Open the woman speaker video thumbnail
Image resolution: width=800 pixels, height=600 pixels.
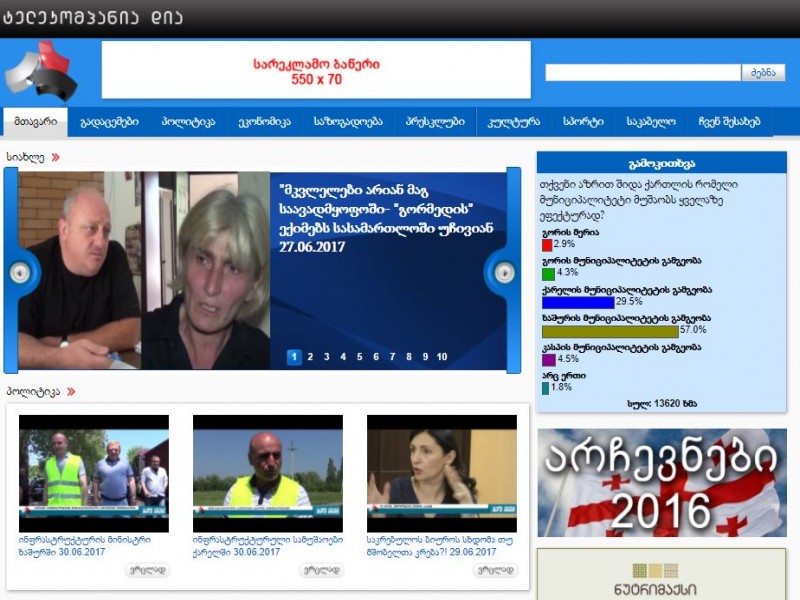click(x=441, y=473)
